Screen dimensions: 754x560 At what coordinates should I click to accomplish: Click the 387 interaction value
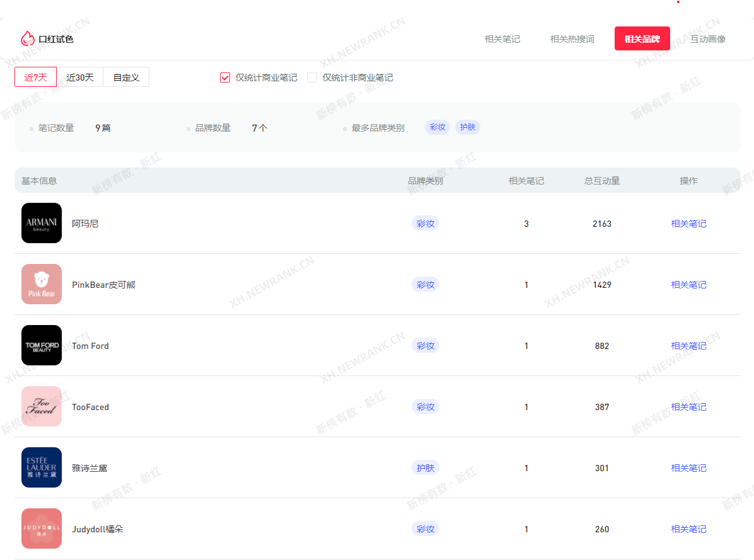tap(602, 406)
